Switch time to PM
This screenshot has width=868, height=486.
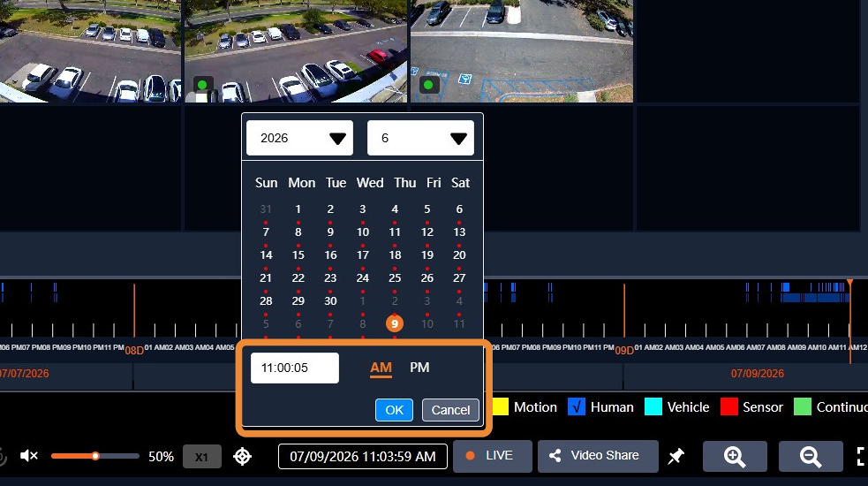pyautogui.click(x=419, y=368)
